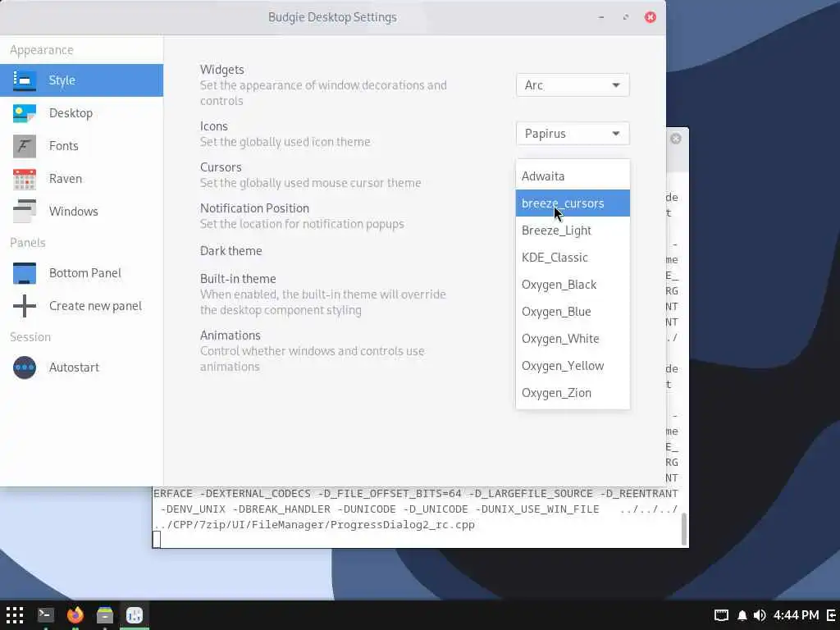Click the Widgets setting label
Viewport: 840px width, 630px height.
click(221, 70)
